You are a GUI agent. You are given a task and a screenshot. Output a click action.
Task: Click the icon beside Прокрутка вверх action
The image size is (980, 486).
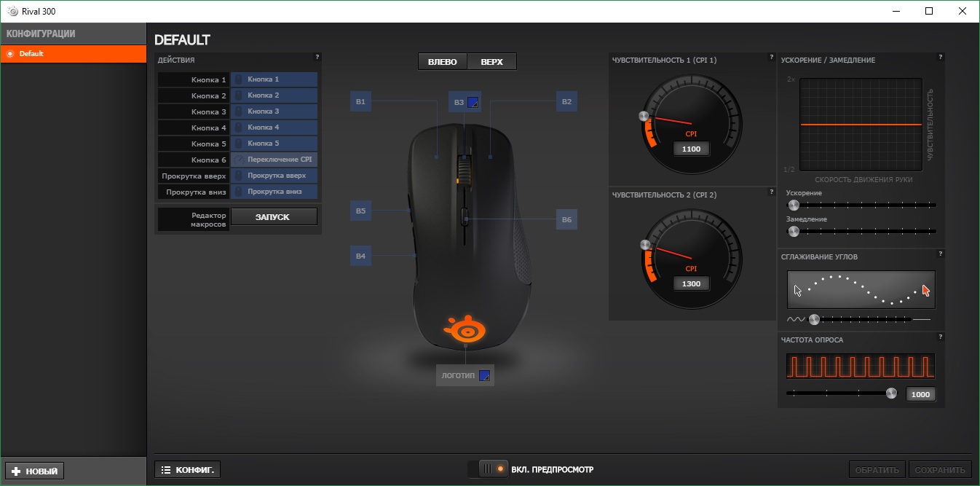tap(237, 176)
